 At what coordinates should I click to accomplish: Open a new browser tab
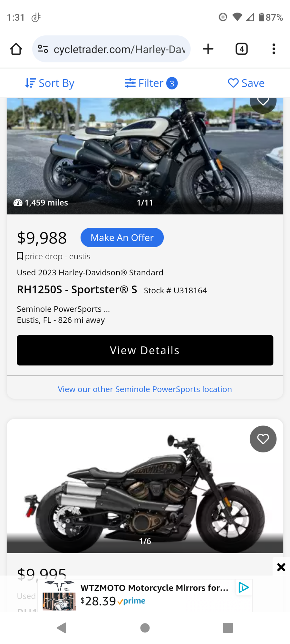(x=208, y=49)
